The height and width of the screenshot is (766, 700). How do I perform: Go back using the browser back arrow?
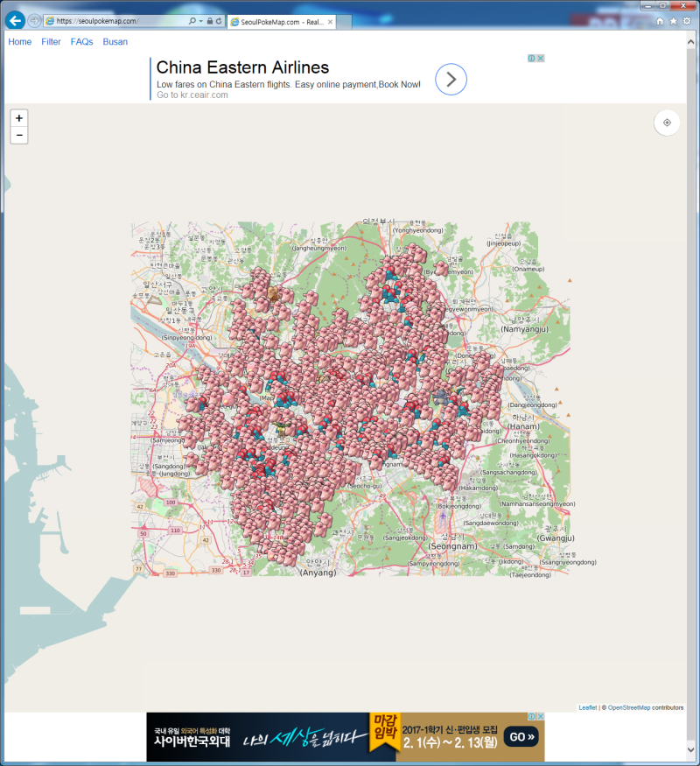pos(15,20)
